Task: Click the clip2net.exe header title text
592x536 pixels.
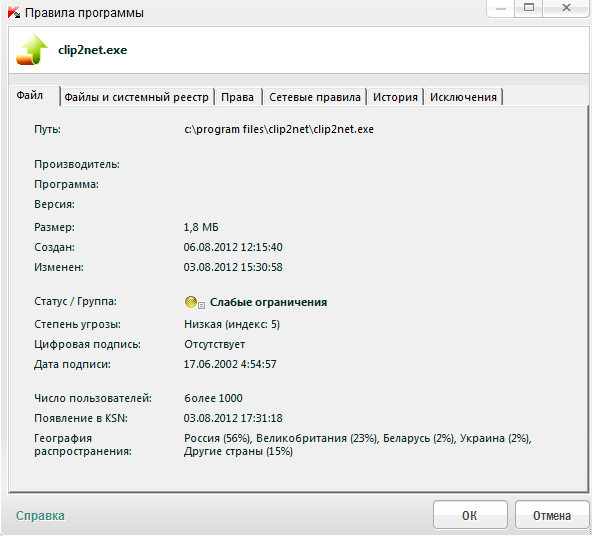Action: pos(92,50)
